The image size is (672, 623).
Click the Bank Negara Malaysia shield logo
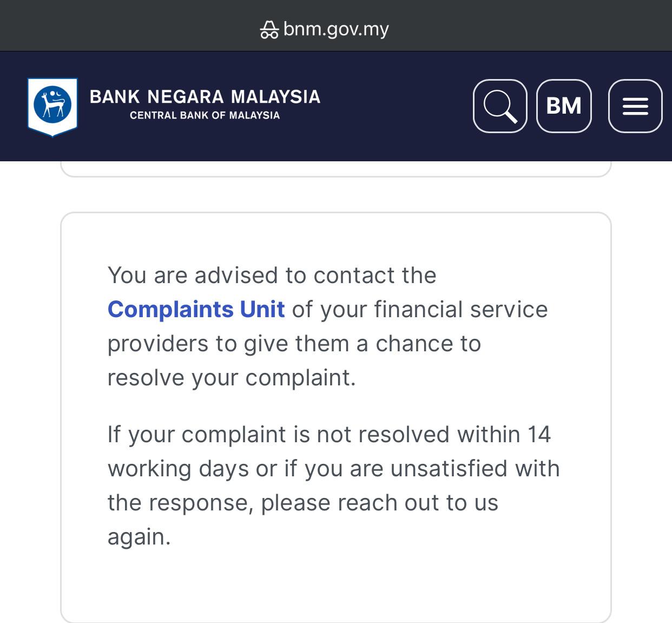(x=52, y=107)
